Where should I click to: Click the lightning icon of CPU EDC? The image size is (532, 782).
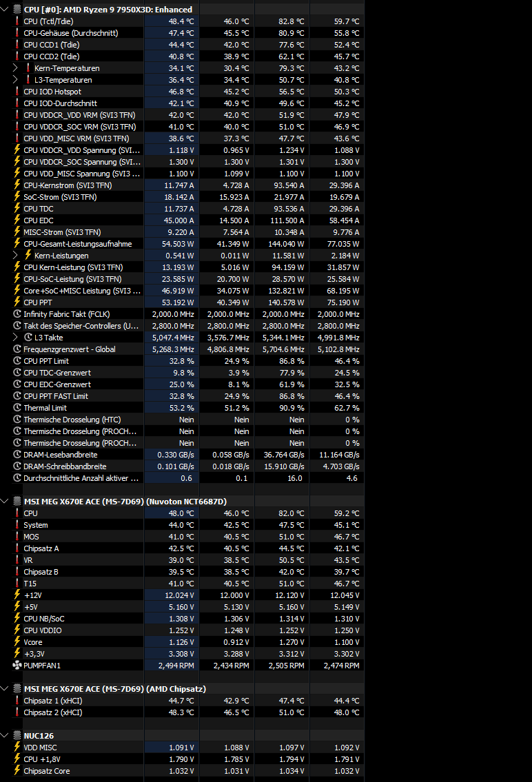(x=17, y=220)
